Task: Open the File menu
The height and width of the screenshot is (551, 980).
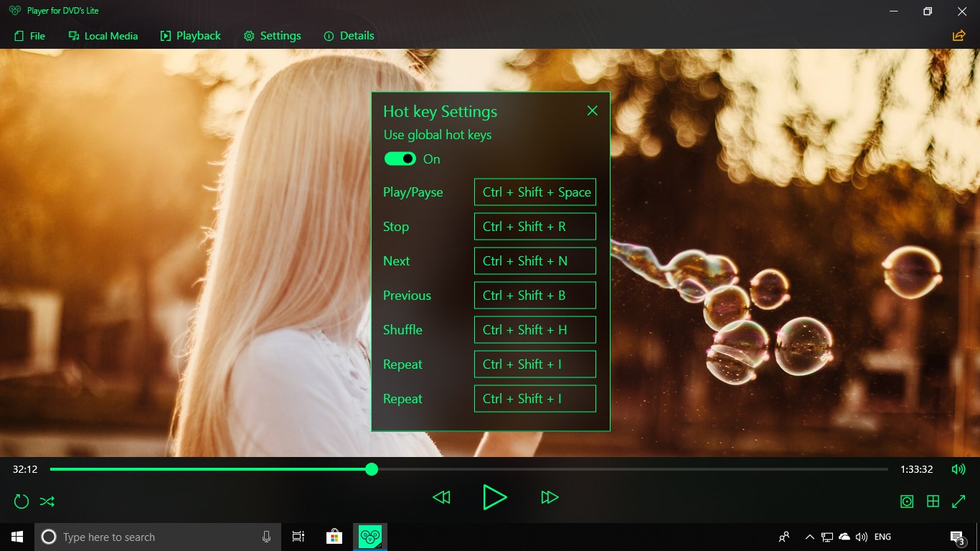Action: [x=29, y=35]
